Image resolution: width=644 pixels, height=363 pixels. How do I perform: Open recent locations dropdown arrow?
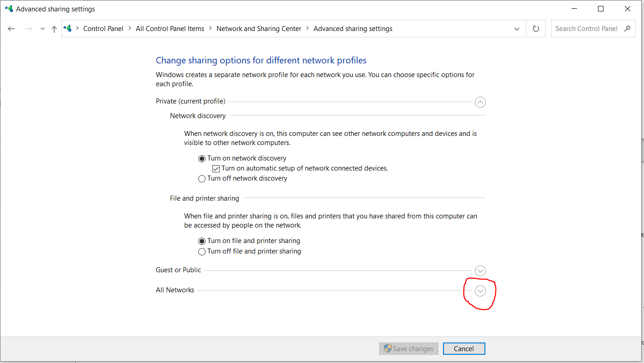[42, 29]
